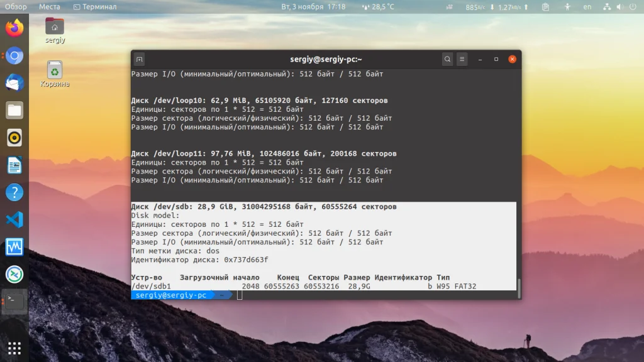Click the network speed indicator
This screenshot has height=362, width=644.
point(497,6)
